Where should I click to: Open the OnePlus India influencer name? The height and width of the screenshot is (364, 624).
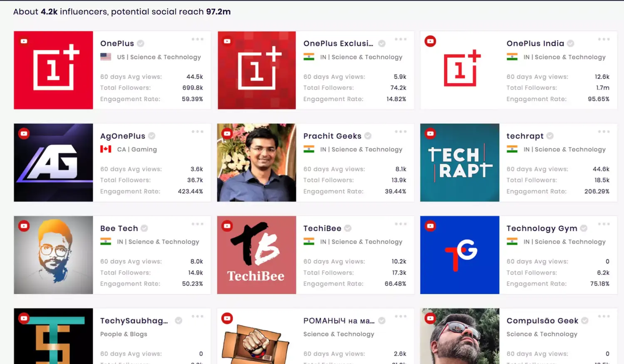click(x=535, y=43)
